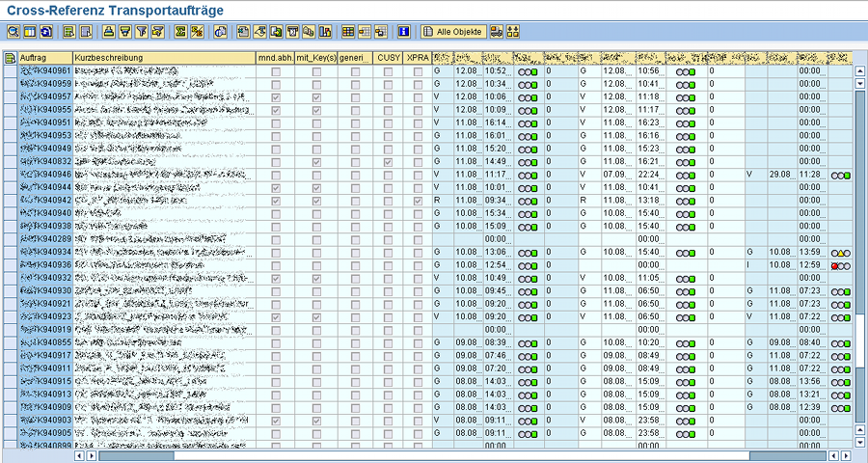Screen dimensions: 868x463
Task: Click the export list toolbar icon
Action: pos(243,32)
